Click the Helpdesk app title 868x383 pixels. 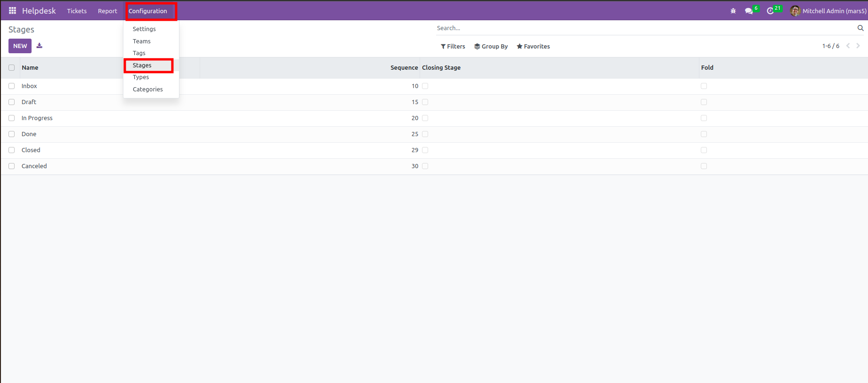click(x=39, y=11)
